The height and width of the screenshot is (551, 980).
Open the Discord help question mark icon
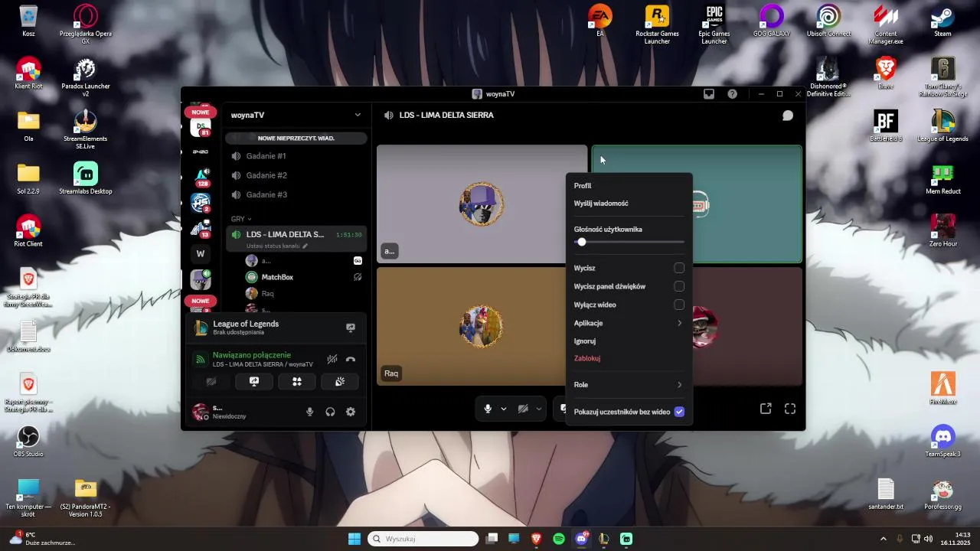[733, 94]
